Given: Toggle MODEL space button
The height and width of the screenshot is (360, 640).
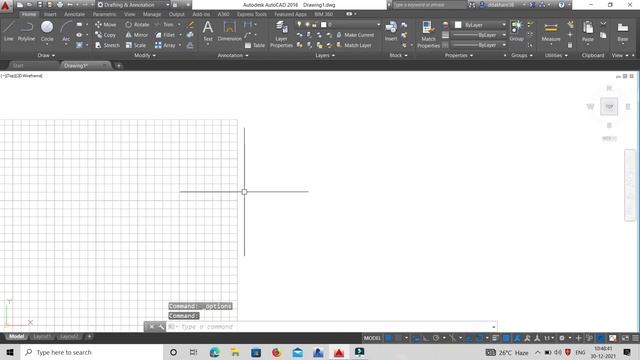Looking at the screenshot, I should (x=372, y=338).
